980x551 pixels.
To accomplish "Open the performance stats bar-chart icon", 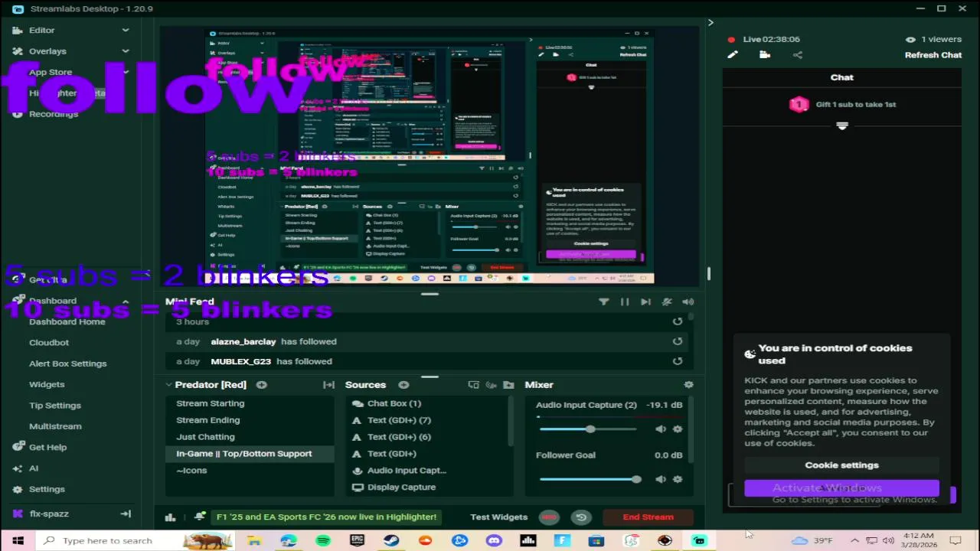I will 171,517.
